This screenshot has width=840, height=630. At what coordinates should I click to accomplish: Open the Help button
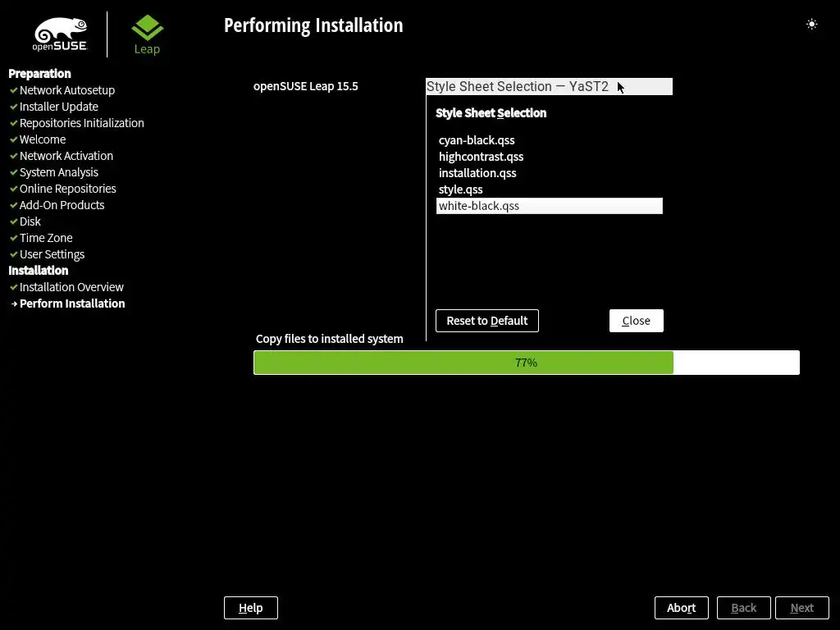click(251, 608)
